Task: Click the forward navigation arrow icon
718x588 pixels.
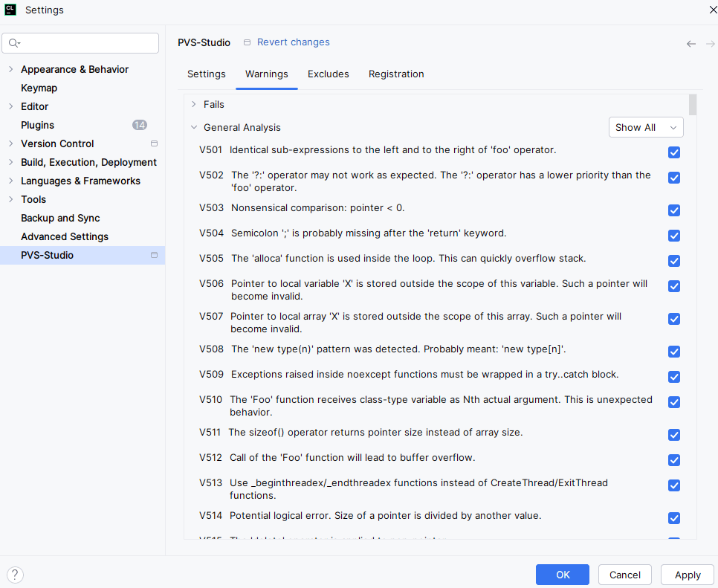Action: click(x=710, y=44)
